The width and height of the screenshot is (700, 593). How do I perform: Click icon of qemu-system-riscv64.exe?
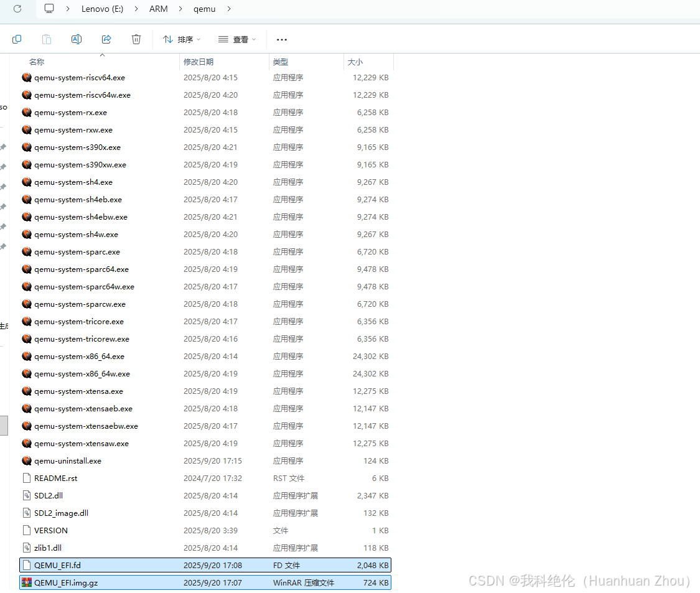click(27, 77)
